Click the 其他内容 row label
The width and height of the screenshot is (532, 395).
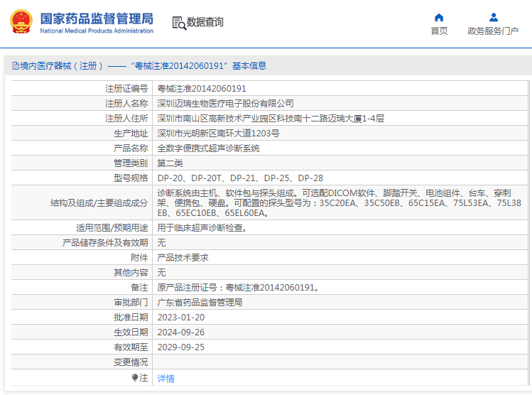(x=131, y=273)
